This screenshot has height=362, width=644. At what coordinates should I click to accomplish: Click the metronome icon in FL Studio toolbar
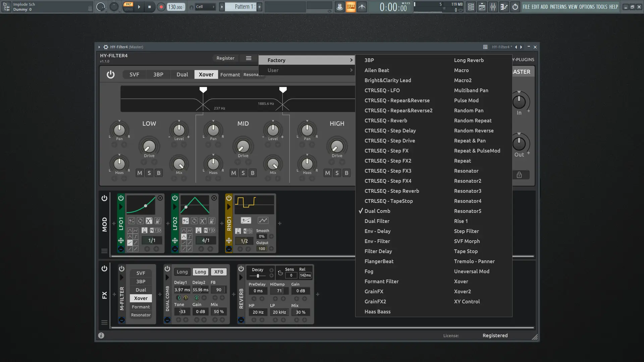click(x=339, y=7)
